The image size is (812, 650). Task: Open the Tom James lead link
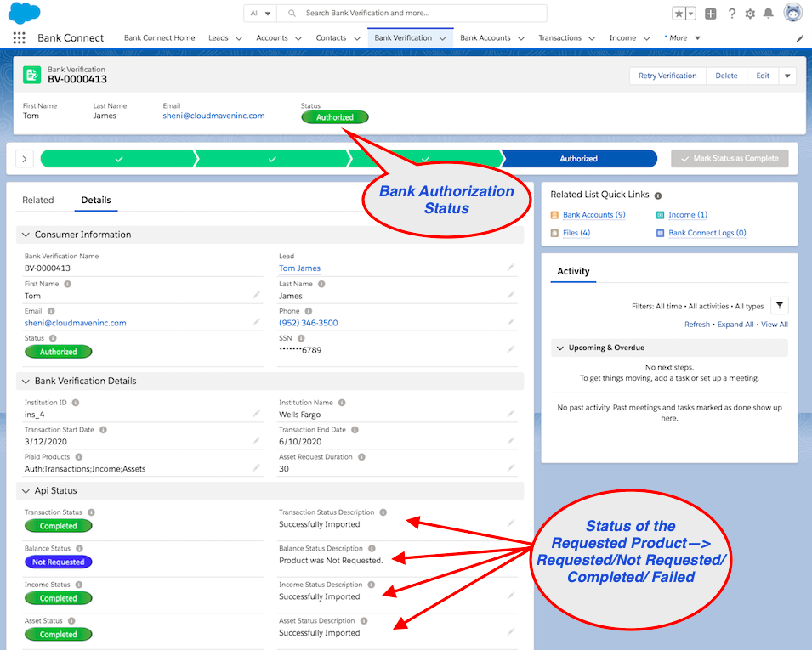[x=298, y=267]
